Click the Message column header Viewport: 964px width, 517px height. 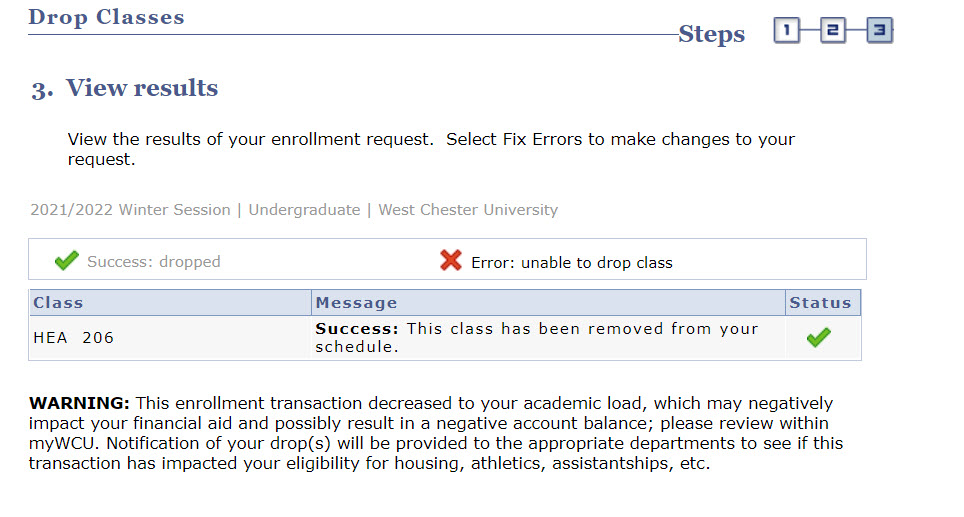(356, 303)
